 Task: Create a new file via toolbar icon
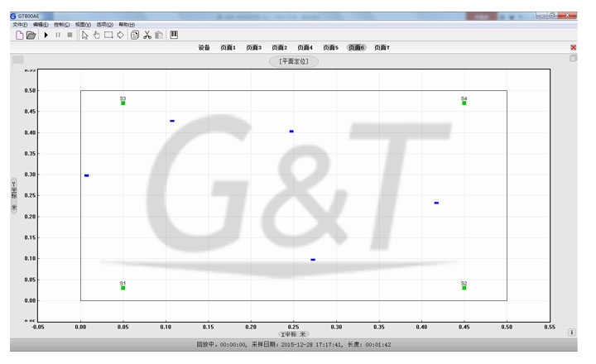coord(19,36)
